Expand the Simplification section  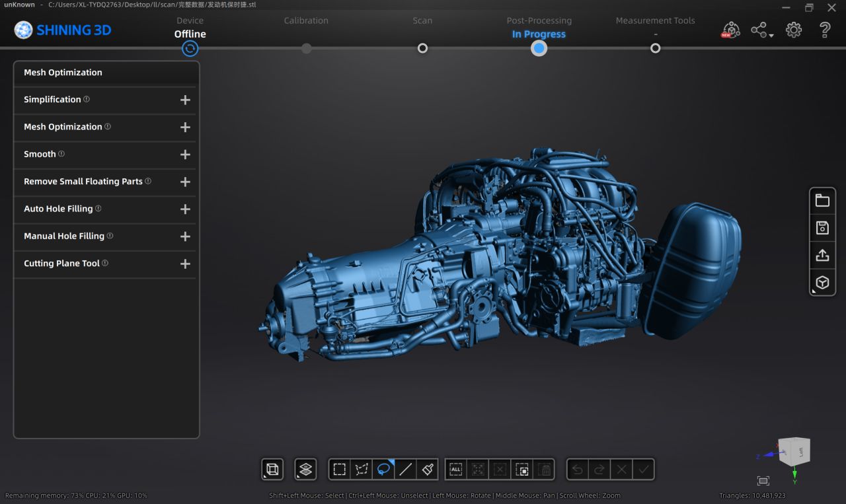[x=185, y=100]
